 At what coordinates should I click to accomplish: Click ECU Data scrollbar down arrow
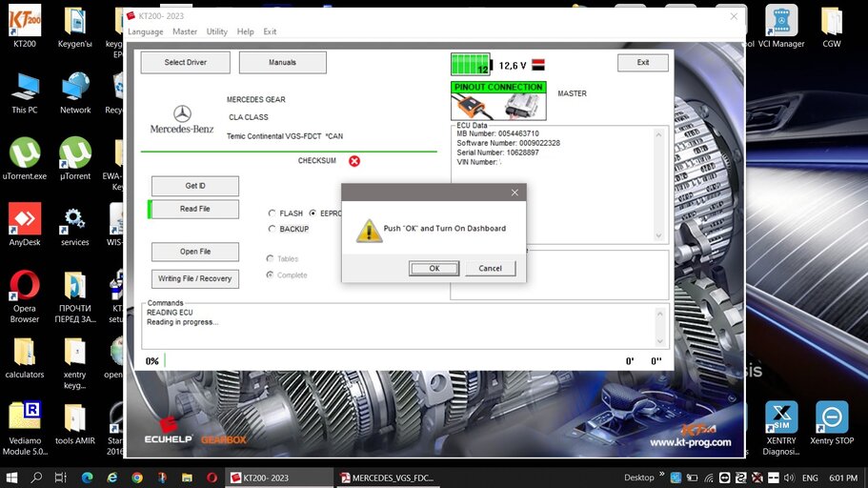tap(658, 235)
